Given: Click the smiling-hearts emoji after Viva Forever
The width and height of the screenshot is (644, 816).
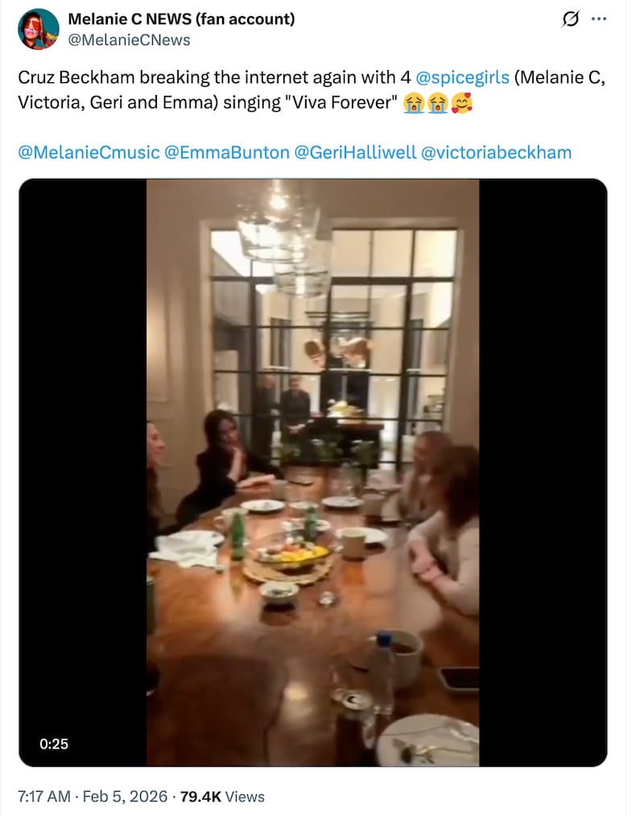Looking at the screenshot, I should (463, 102).
